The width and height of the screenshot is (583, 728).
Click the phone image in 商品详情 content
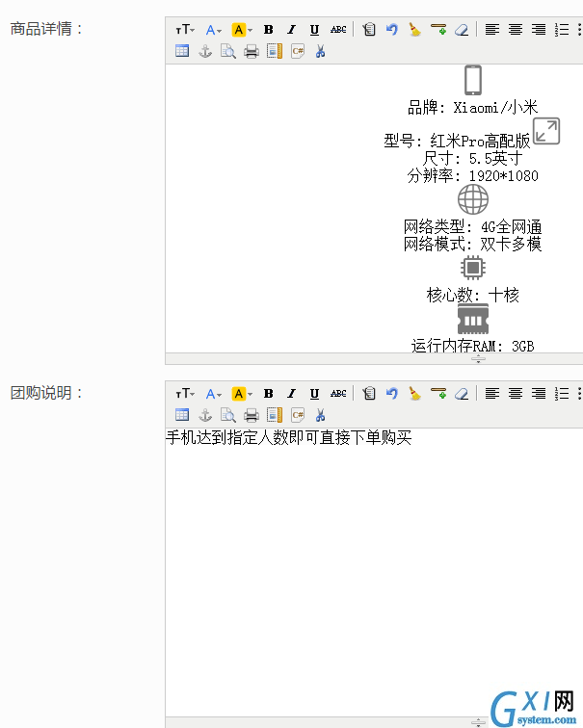473,80
